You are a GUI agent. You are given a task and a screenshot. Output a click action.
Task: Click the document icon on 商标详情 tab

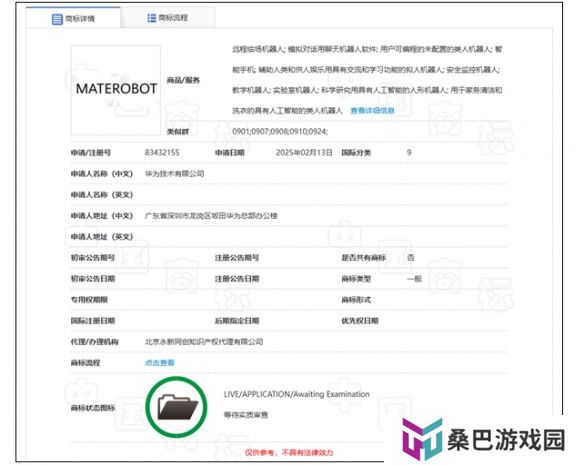click(57, 19)
